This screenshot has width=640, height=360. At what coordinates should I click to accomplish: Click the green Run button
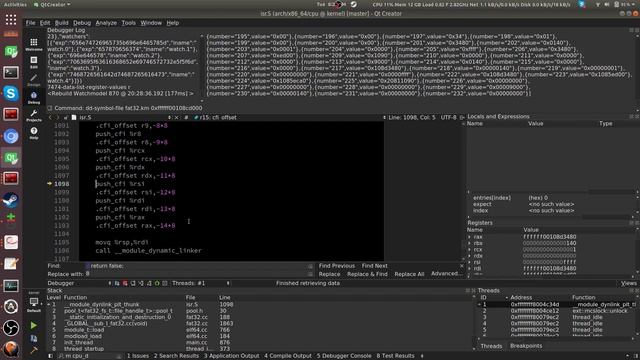[x=33, y=325]
